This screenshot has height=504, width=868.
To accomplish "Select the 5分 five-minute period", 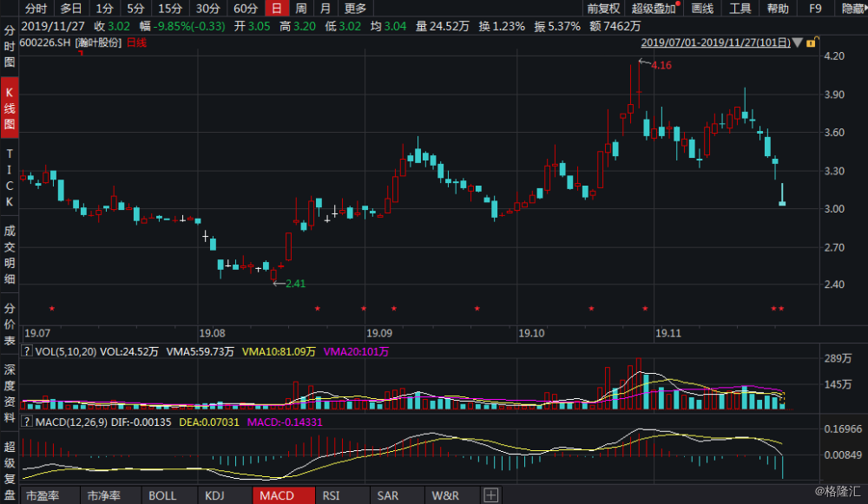I will click(135, 9).
